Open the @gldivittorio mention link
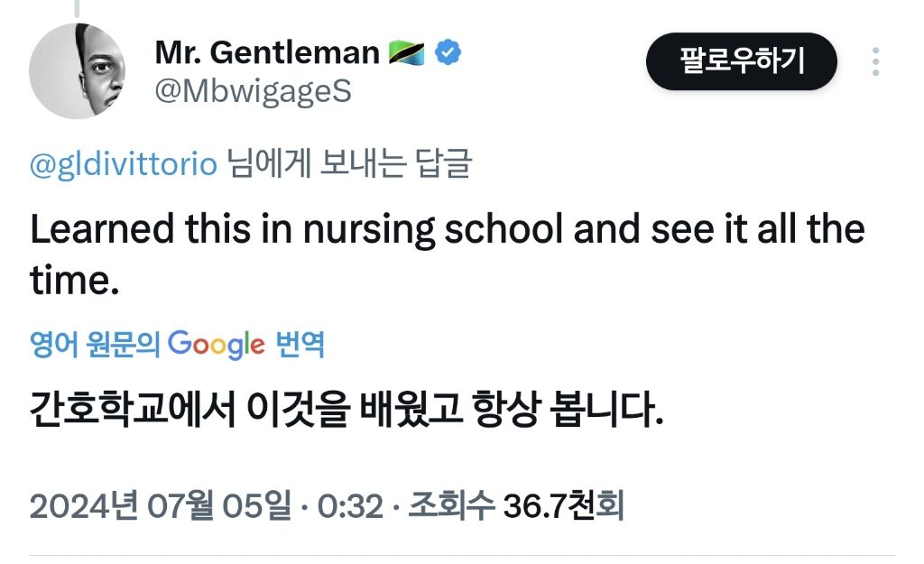Image resolution: width=924 pixels, height=564 pixels. pyautogui.click(x=124, y=165)
